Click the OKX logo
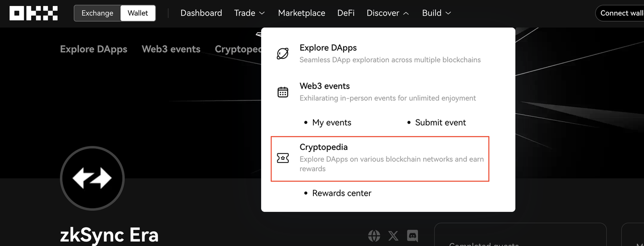Image resolution: width=644 pixels, height=246 pixels. click(34, 13)
